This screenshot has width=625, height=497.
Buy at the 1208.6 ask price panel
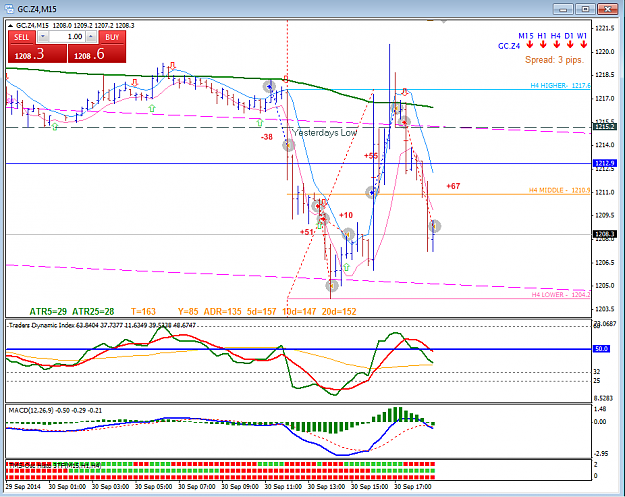[x=97, y=54]
